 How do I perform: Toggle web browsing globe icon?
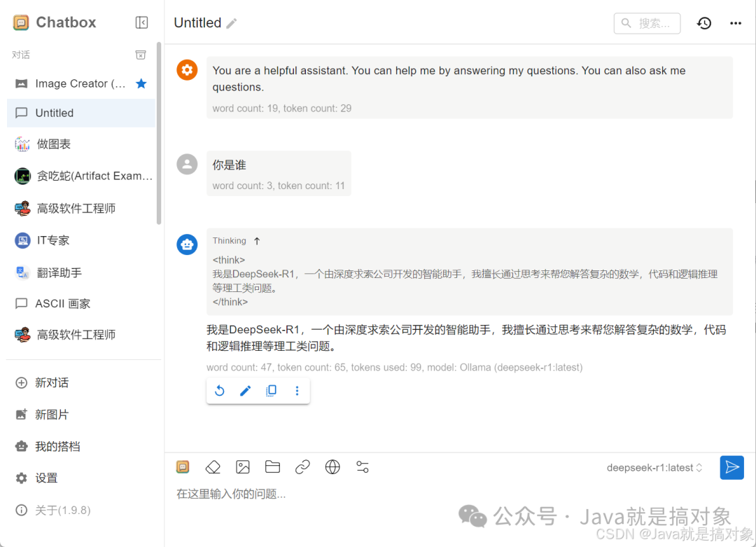[332, 467]
